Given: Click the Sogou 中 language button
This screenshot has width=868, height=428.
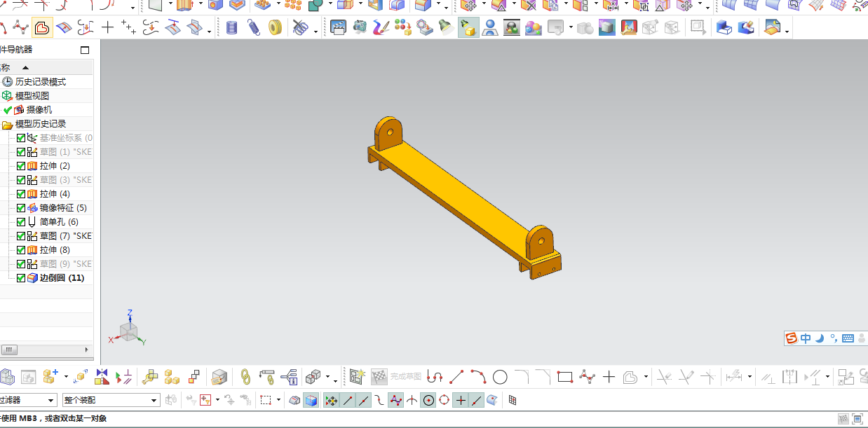Looking at the screenshot, I should (x=806, y=338).
